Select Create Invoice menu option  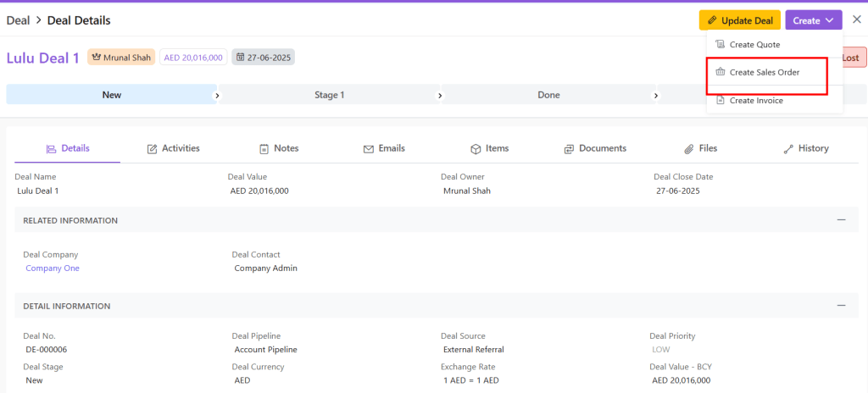pos(756,101)
